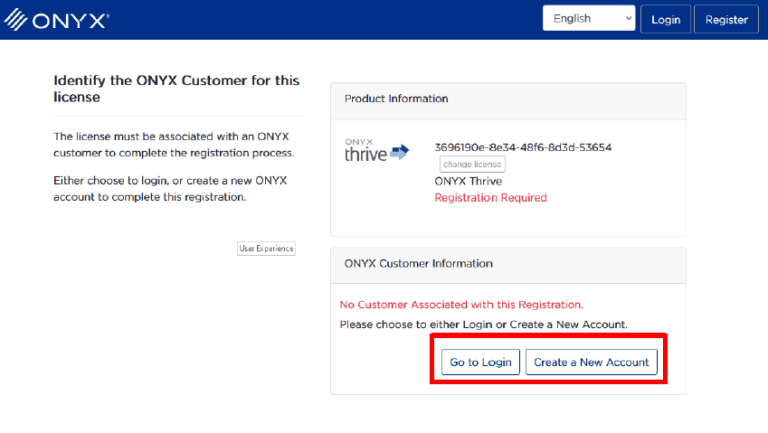Image resolution: width=768 pixels, height=433 pixels.
Task: Click the Product Information panel header
Action: 508,99
